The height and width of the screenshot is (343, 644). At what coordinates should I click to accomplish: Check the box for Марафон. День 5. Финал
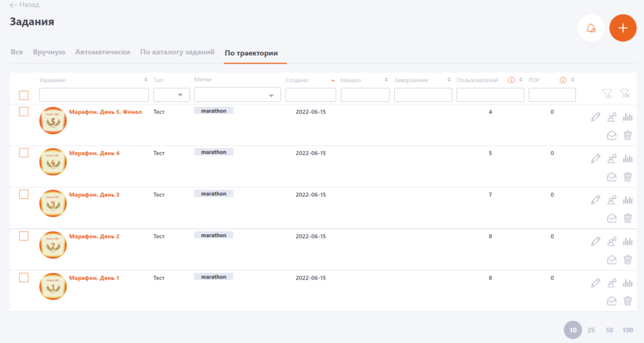coord(24,112)
